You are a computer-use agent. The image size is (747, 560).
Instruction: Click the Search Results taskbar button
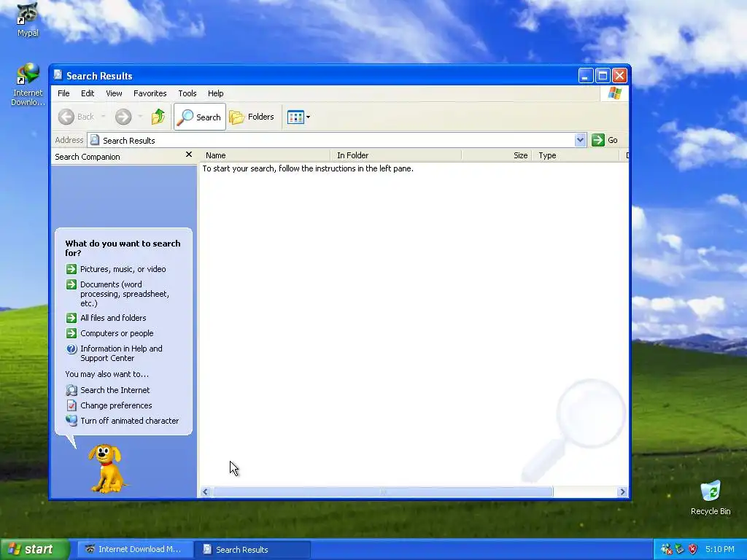click(252, 550)
